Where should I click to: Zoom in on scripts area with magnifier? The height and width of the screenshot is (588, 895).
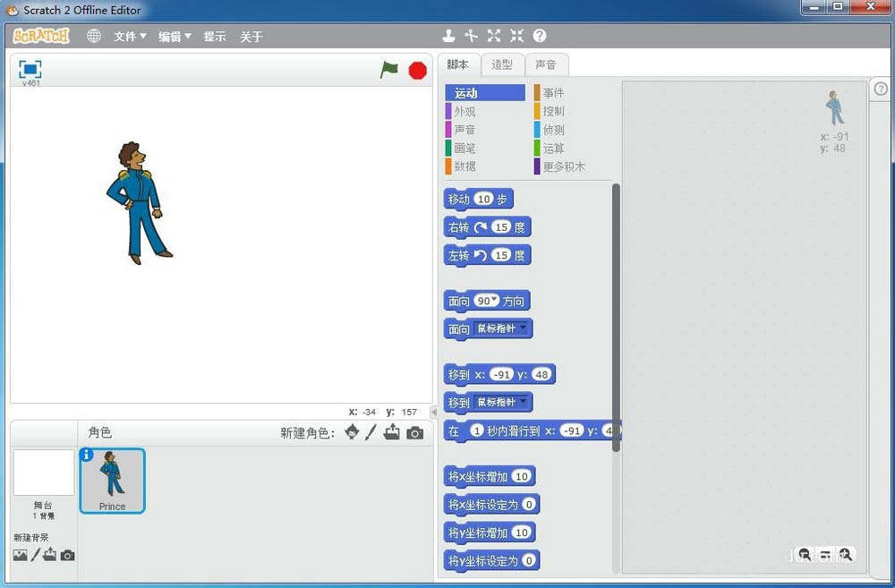846,555
